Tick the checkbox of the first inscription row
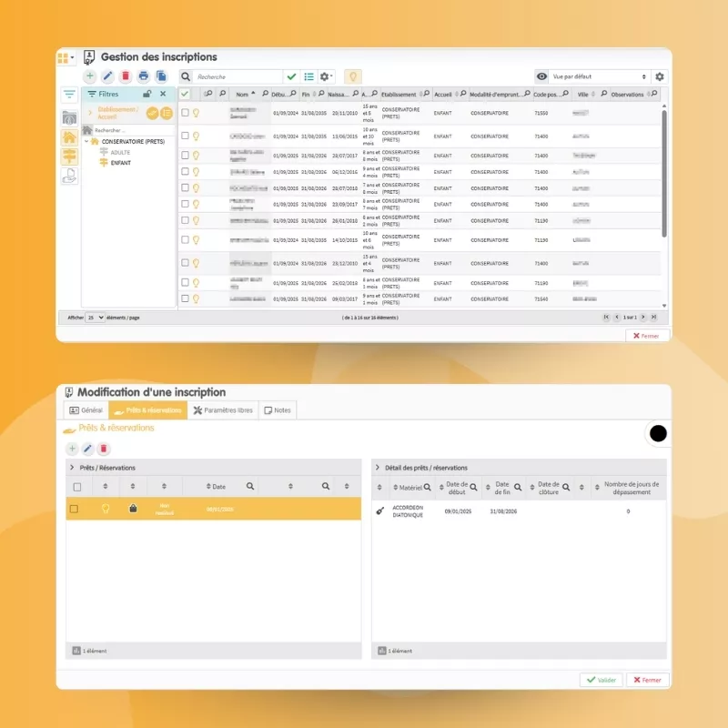This screenshot has width=728, height=728. (185, 113)
